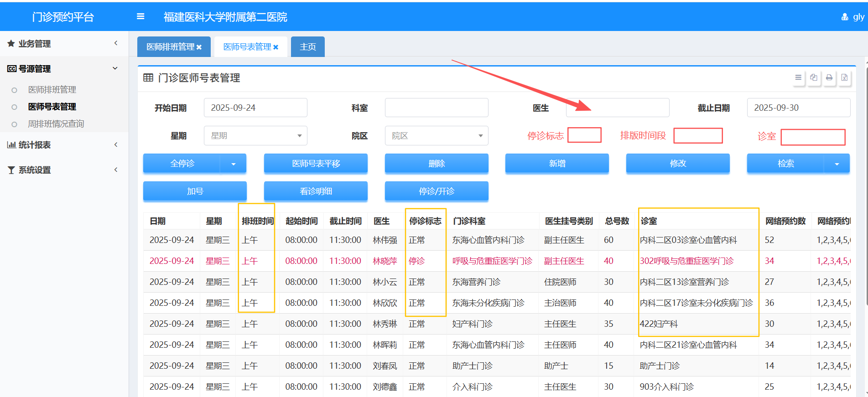Expand the 系统设置 sidebar section
This screenshot has height=397, width=868.
point(64,170)
